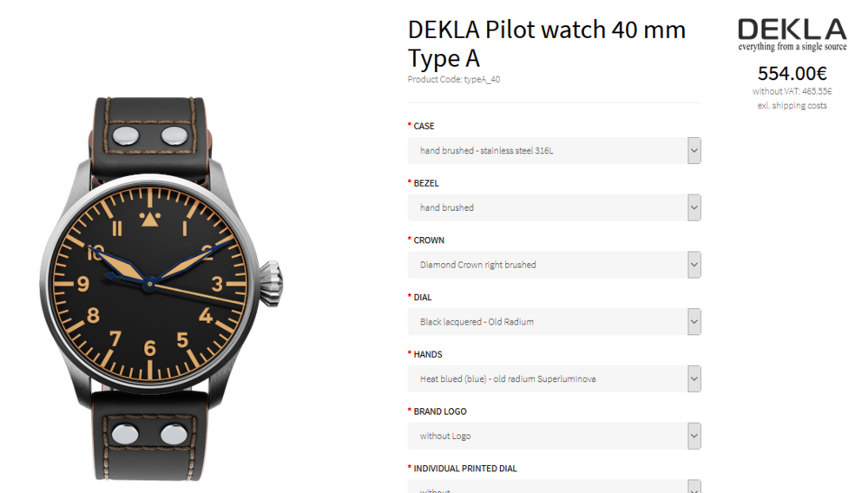Click the DEKLA brand logo

click(x=792, y=35)
